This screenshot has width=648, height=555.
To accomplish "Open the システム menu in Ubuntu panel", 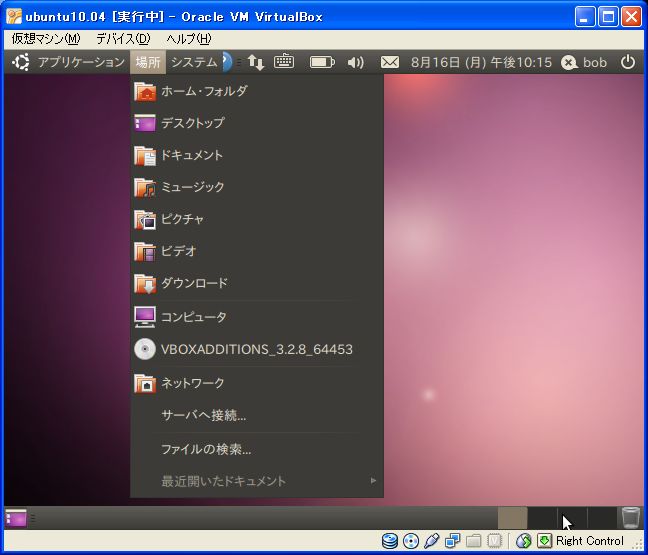I will click(194, 62).
